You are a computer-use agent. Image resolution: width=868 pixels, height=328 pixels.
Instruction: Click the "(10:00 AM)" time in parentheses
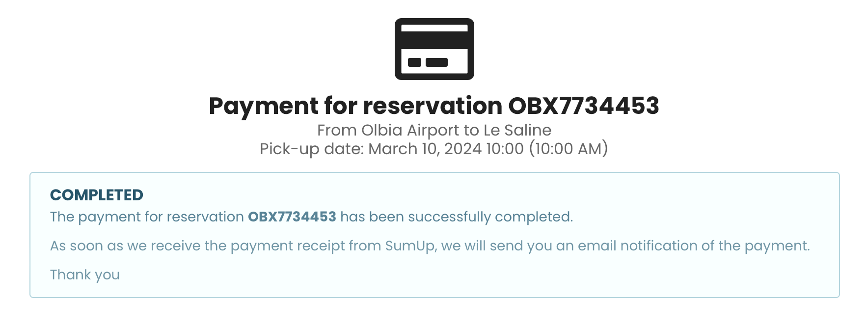coord(569,149)
